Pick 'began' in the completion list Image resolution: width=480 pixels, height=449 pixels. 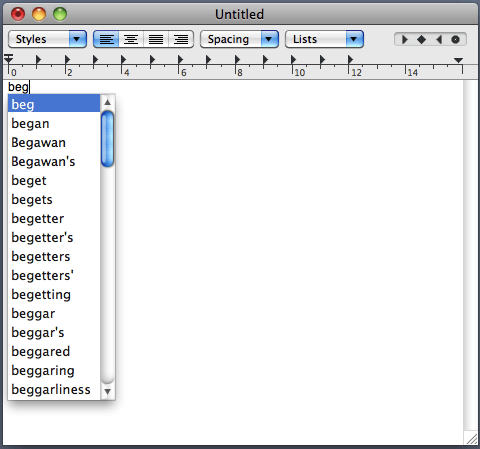tap(54, 123)
